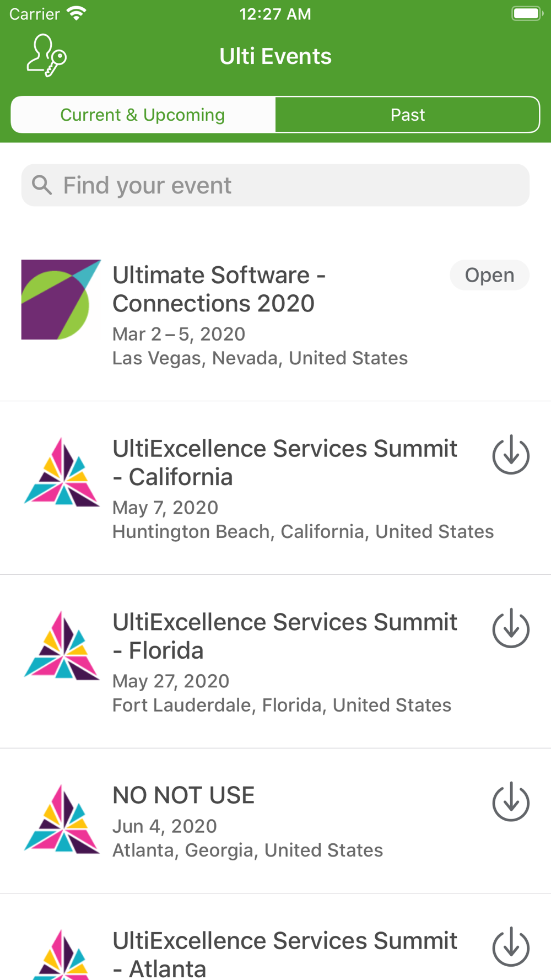Tap the Florida summit triangle logo
Viewport: 551px width, 980px height.
[x=62, y=646]
